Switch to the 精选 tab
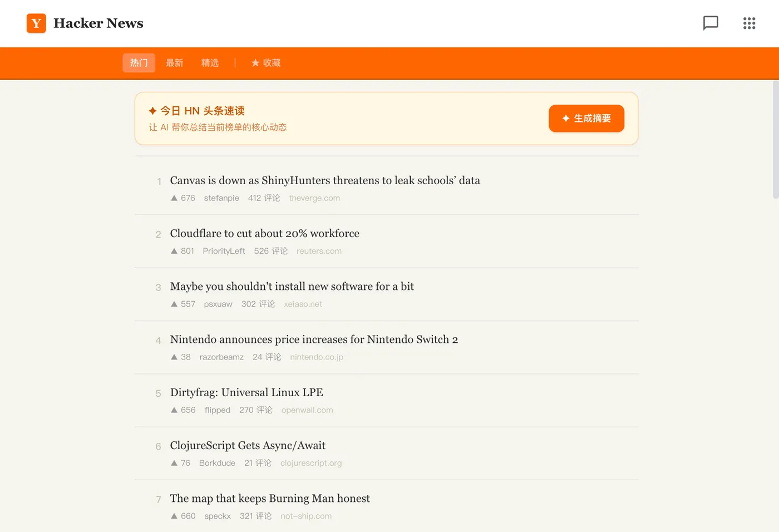The width and height of the screenshot is (779, 532). point(210,63)
